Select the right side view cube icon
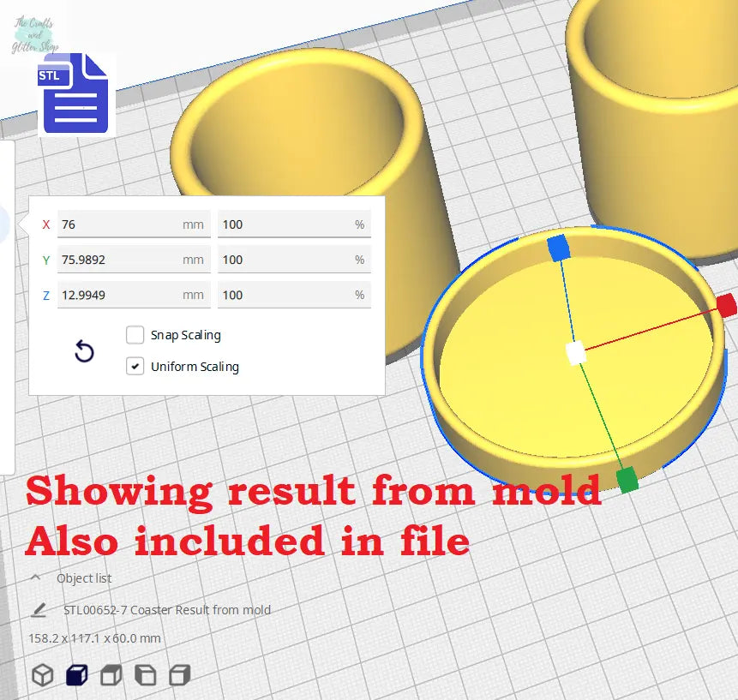738x700 pixels. [178, 675]
